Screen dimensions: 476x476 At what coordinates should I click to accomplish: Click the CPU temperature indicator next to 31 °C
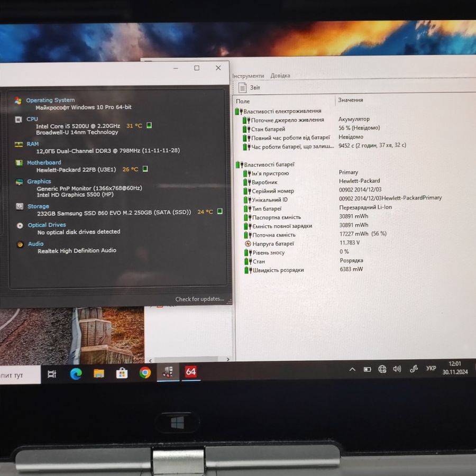click(149, 125)
